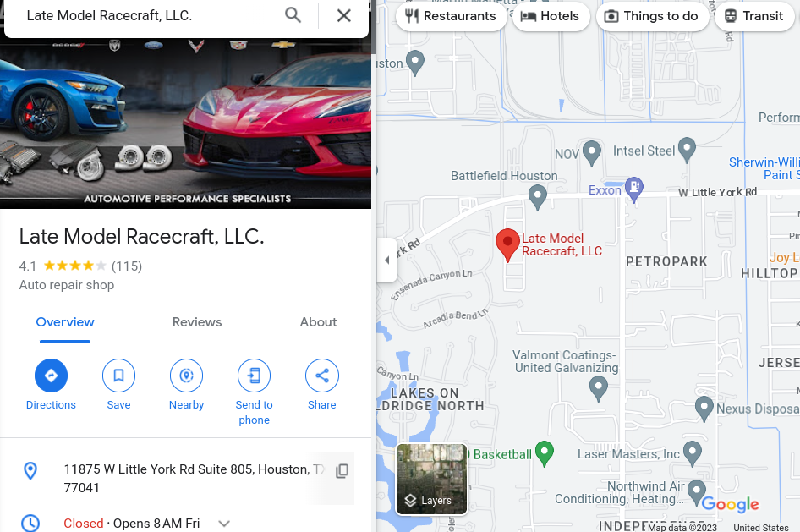Screen dimensions: 800x532
Task: Filter map by Restaurants
Action: click(x=451, y=16)
